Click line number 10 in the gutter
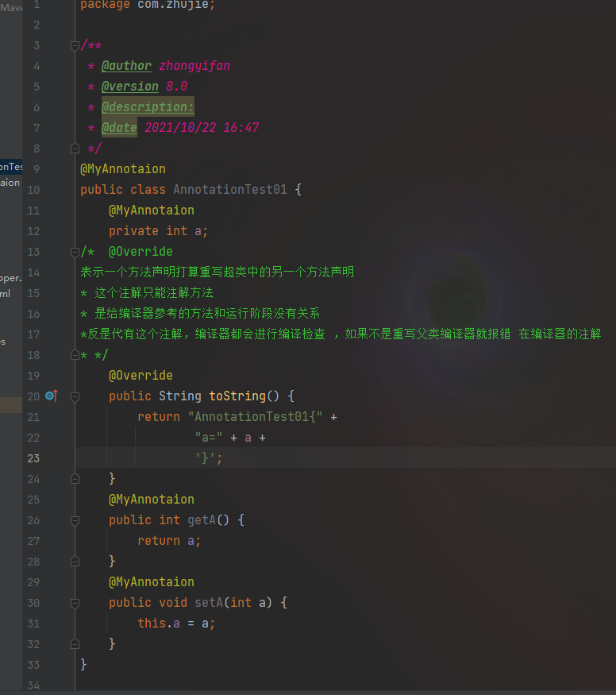The width and height of the screenshot is (616, 695). tap(33, 190)
